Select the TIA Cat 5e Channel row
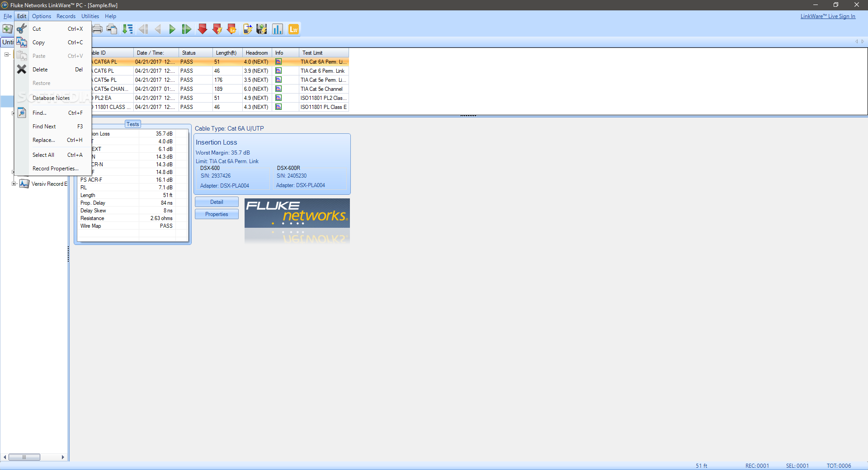 coord(219,89)
